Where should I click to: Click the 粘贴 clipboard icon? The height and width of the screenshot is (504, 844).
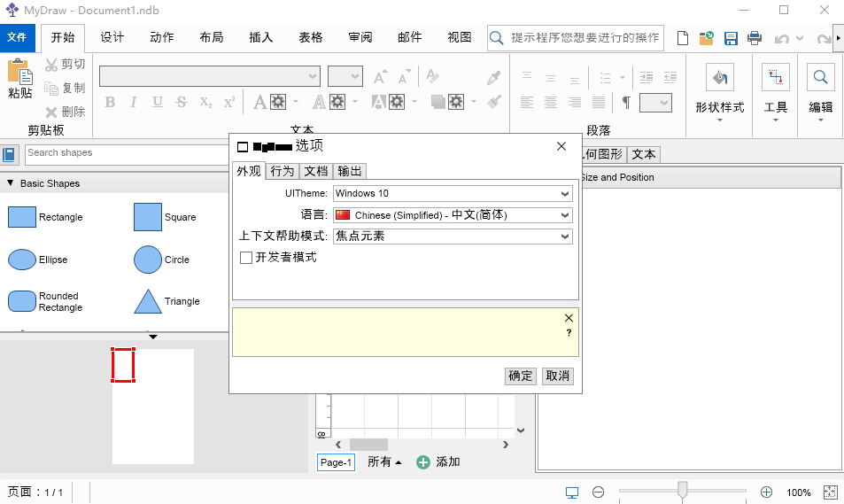[x=19, y=72]
